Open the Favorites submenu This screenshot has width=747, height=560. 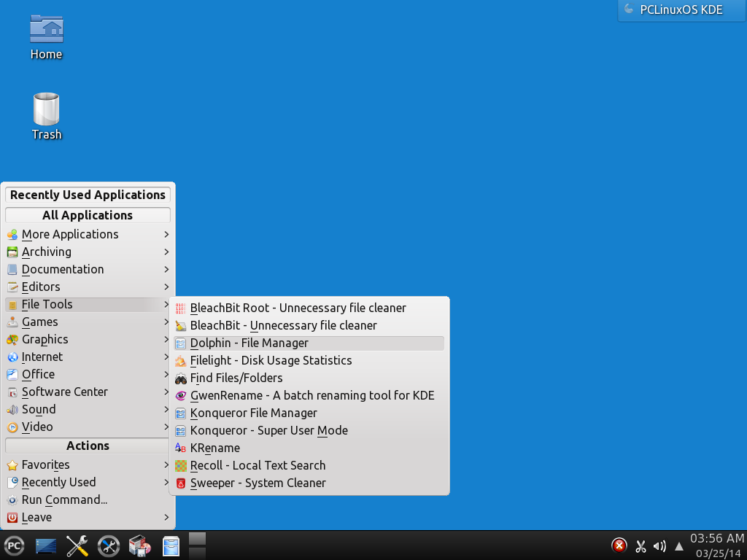(x=88, y=464)
